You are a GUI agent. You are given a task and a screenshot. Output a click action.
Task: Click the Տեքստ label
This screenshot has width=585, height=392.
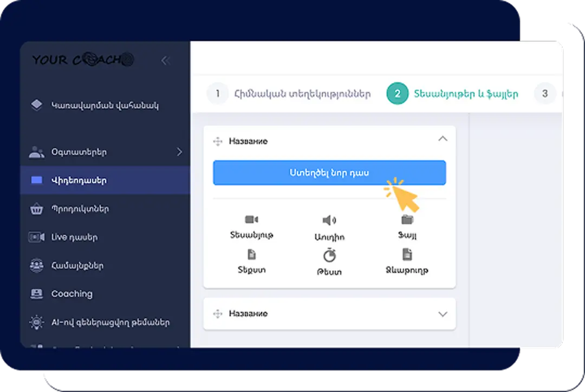click(252, 270)
